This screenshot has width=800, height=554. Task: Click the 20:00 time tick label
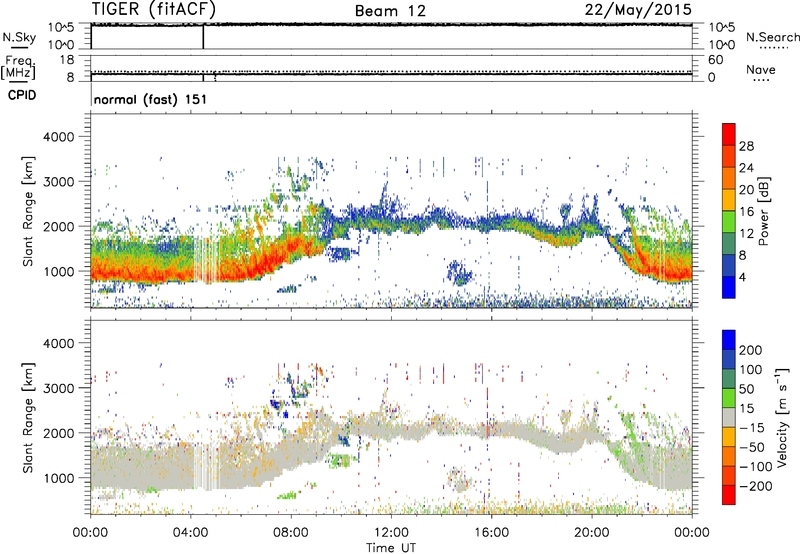coord(591,533)
